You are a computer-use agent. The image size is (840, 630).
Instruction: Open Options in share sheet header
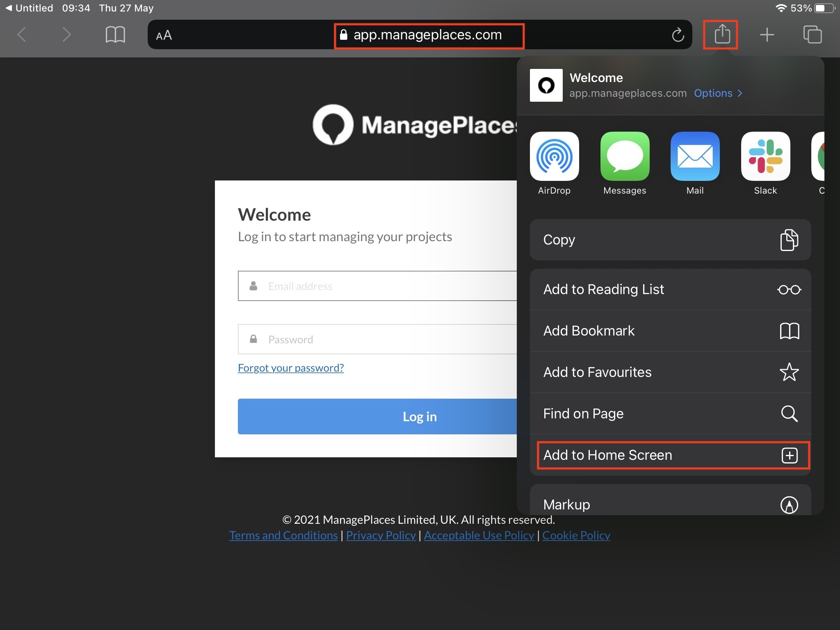718,93
